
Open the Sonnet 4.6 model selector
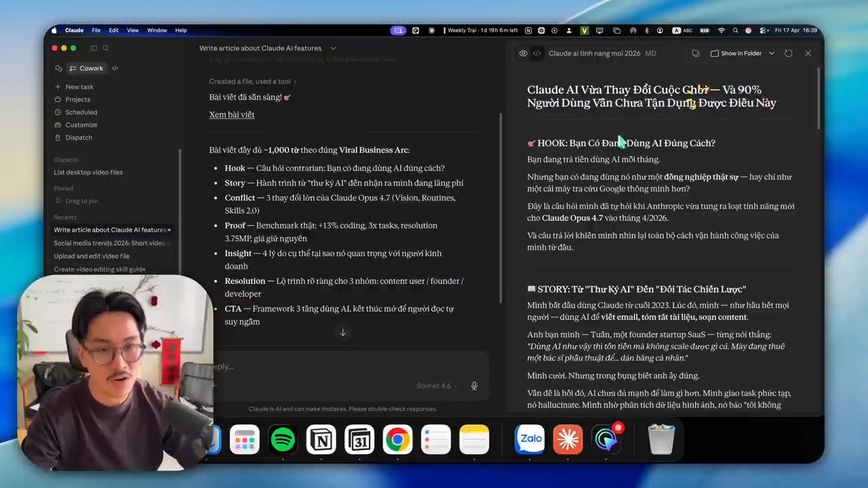(433, 386)
